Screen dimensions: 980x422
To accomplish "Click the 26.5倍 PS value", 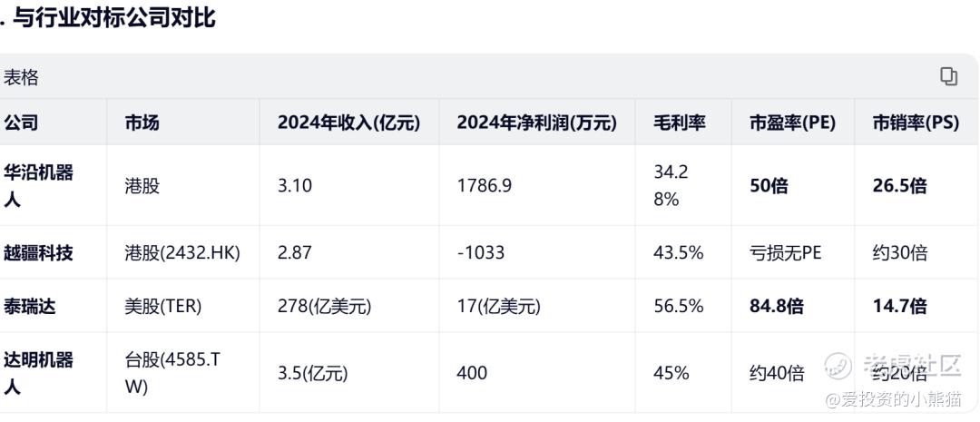I will [x=899, y=186].
